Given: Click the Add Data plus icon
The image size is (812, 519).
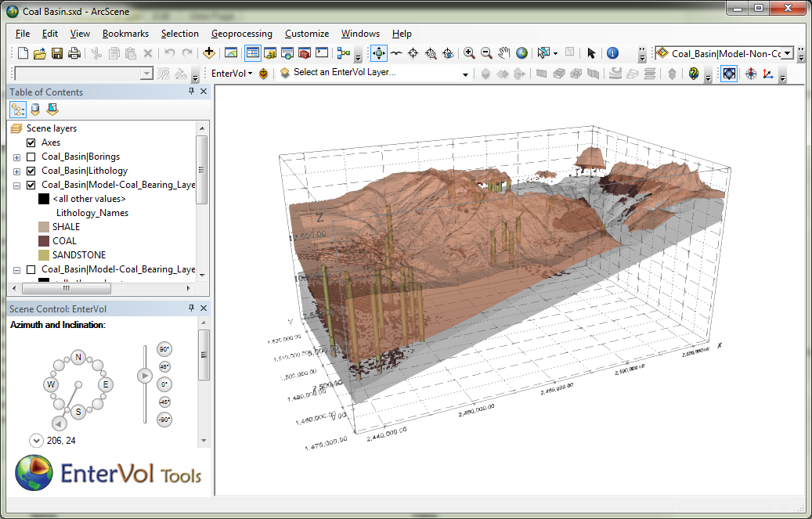Looking at the screenshot, I should pos(209,52).
